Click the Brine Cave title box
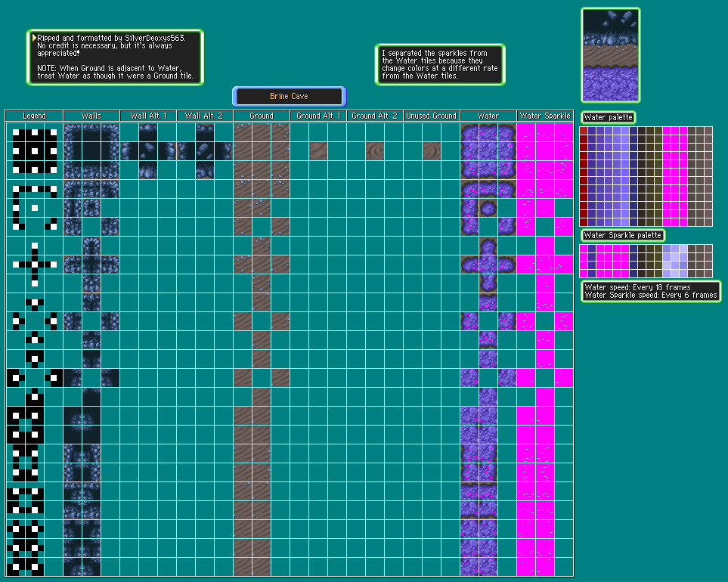The width and height of the screenshot is (728, 582). point(290,97)
